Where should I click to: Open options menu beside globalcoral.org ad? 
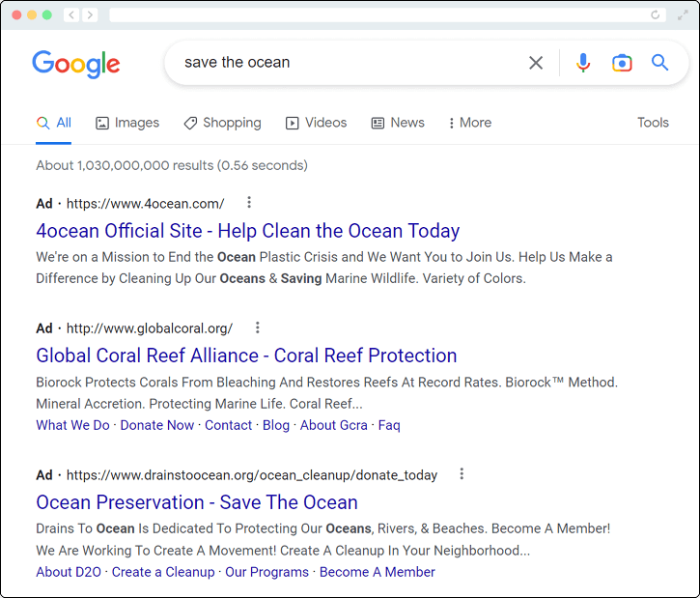[x=258, y=327]
